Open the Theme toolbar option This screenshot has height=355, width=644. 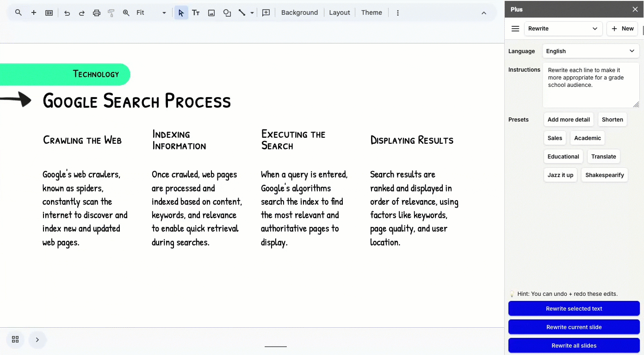pyautogui.click(x=372, y=13)
